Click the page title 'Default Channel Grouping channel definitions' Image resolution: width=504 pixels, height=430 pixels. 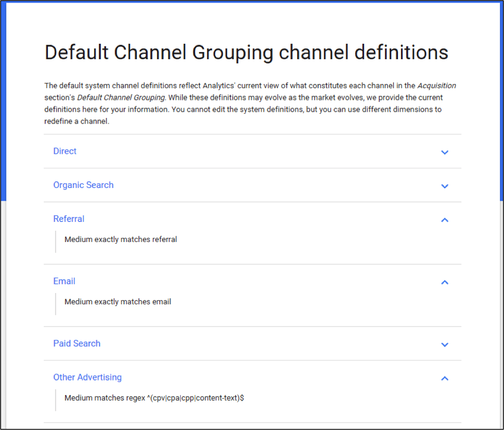[x=246, y=53]
